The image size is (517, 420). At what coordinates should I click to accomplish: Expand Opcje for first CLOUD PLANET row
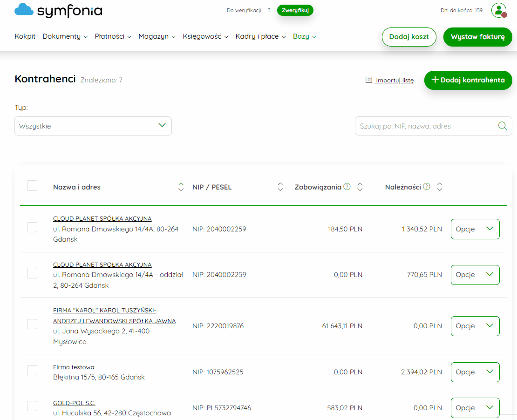point(475,229)
